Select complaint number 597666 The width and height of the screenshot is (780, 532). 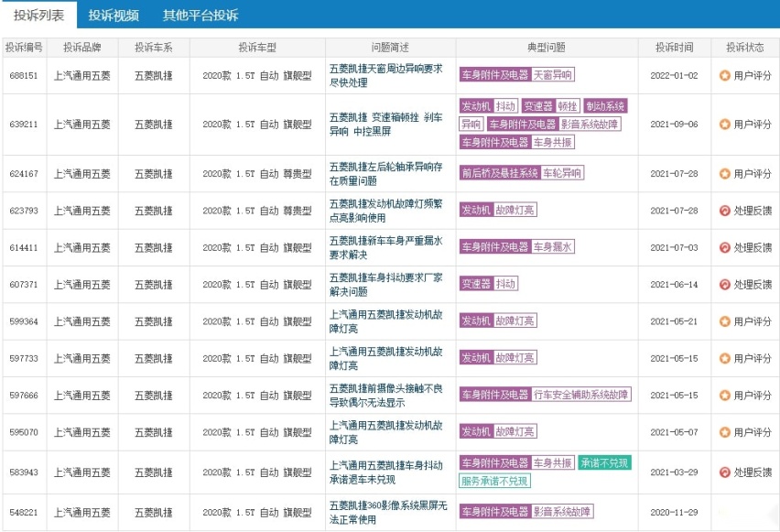(x=24, y=396)
